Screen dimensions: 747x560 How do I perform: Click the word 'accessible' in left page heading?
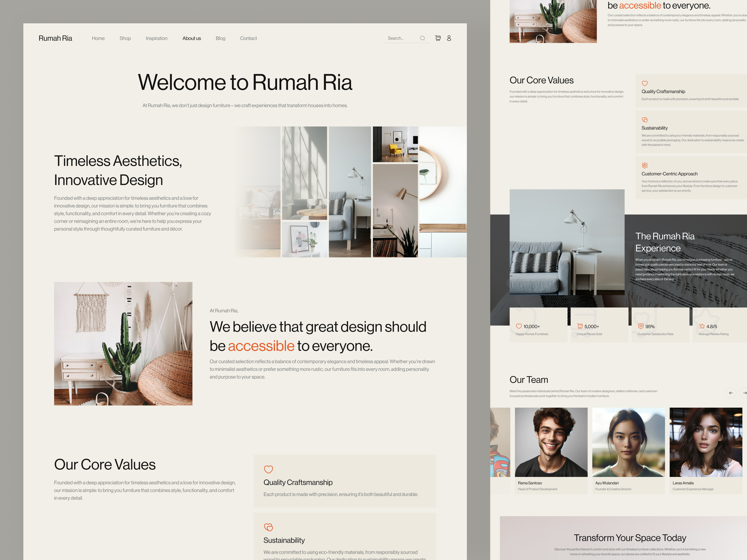(261, 346)
